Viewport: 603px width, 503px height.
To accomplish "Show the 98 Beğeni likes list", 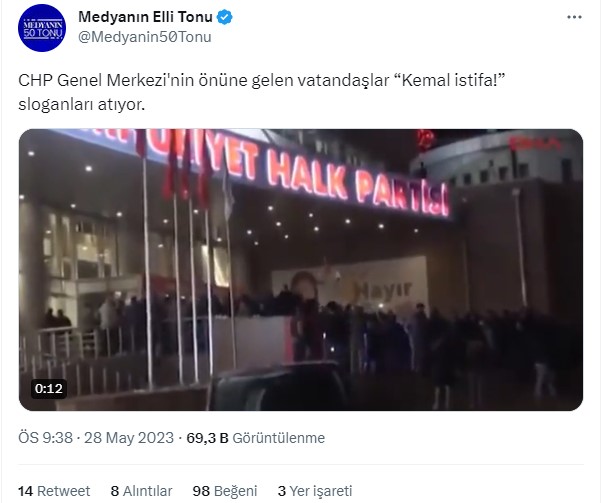I will point(225,491).
